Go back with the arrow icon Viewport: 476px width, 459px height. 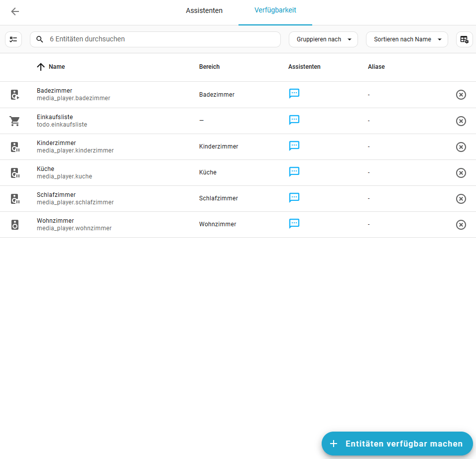click(x=15, y=11)
